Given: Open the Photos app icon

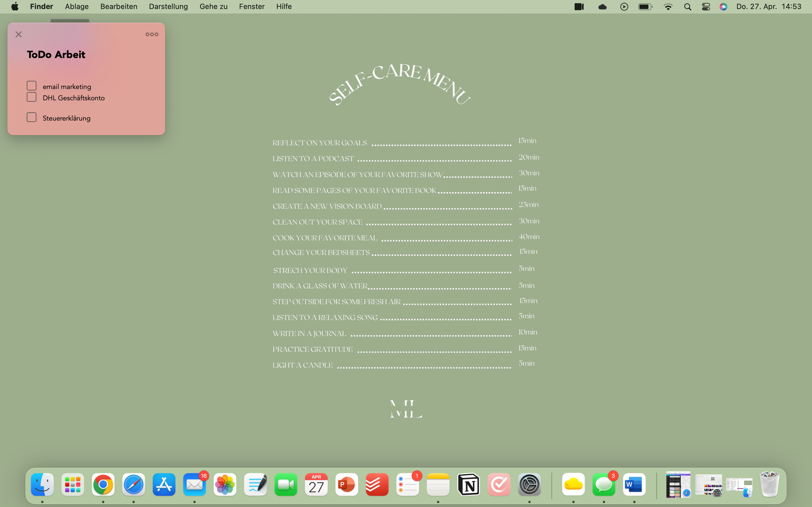Looking at the screenshot, I should pyautogui.click(x=225, y=484).
